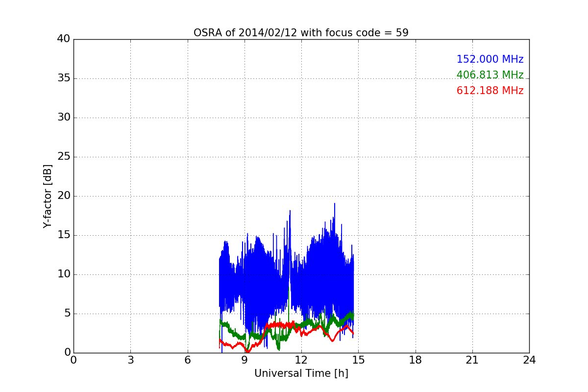The width and height of the screenshot is (588, 392).
Task: Click x-axis tick label 3
Action: [x=130, y=360]
